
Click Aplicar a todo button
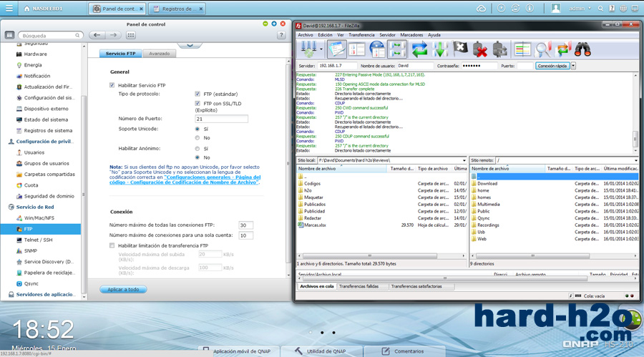(x=123, y=289)
